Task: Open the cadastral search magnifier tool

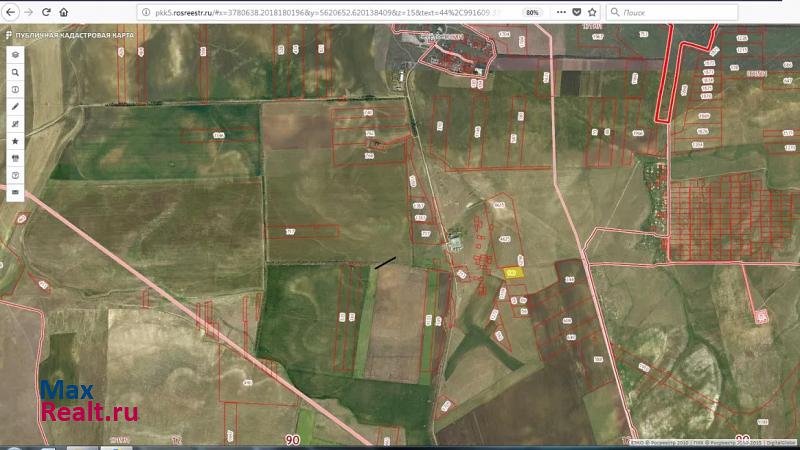Action: 15,73
